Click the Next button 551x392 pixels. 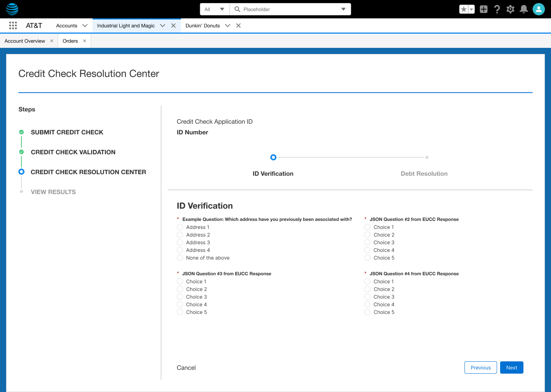(x=512, y=367)
